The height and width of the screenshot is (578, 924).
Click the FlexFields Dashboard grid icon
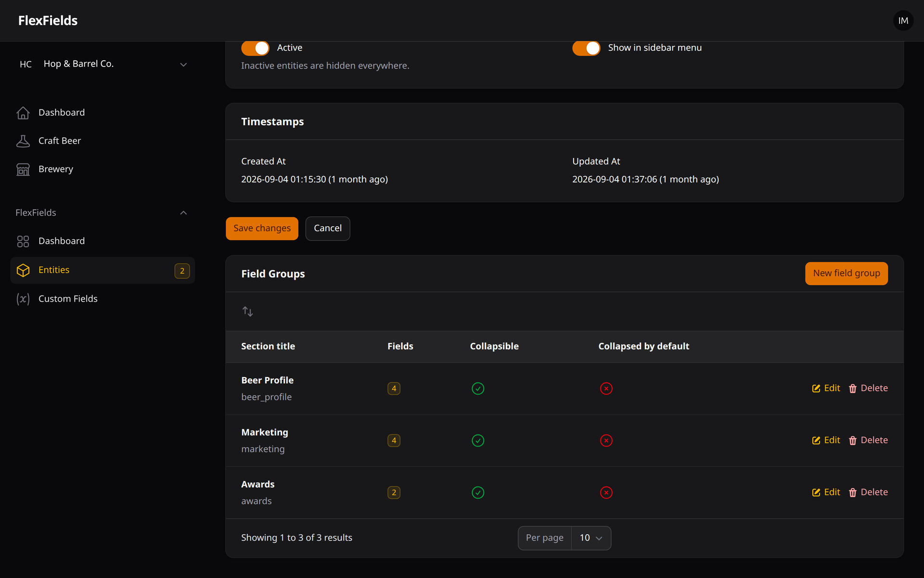(x=23, y=241)
